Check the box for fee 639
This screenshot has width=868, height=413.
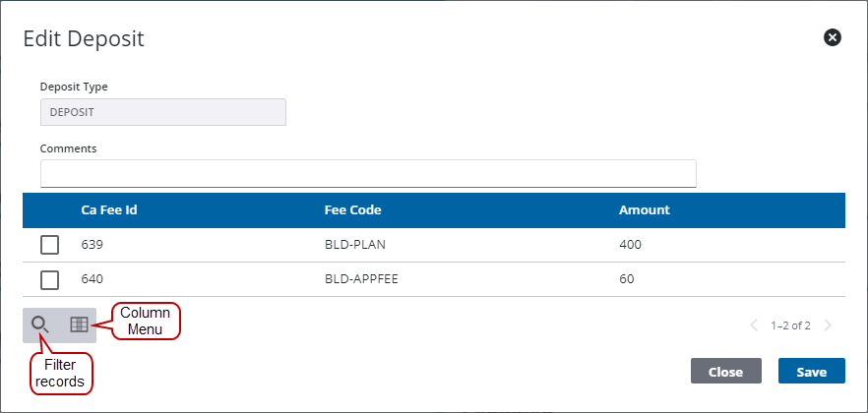[x=49, y=245]
